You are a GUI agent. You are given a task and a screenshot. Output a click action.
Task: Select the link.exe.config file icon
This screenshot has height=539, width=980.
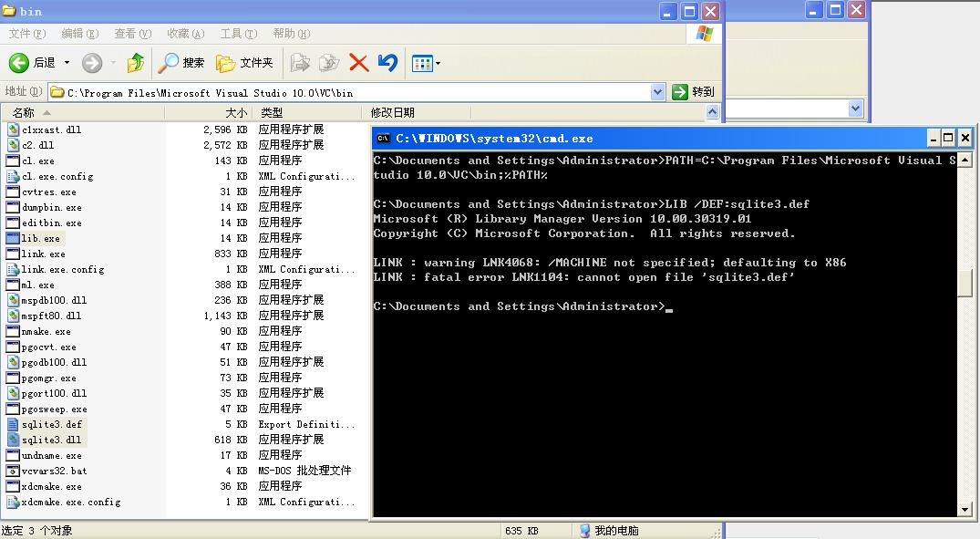click(13, 269)
